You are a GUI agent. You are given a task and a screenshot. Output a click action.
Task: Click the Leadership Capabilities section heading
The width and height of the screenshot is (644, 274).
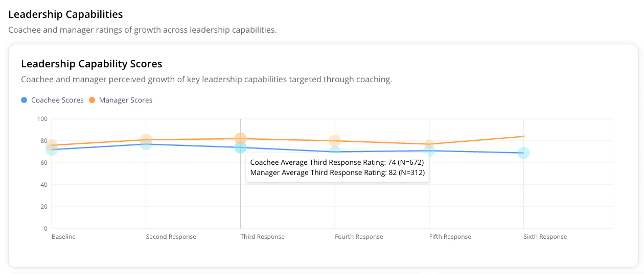click(x=65, y=14)
